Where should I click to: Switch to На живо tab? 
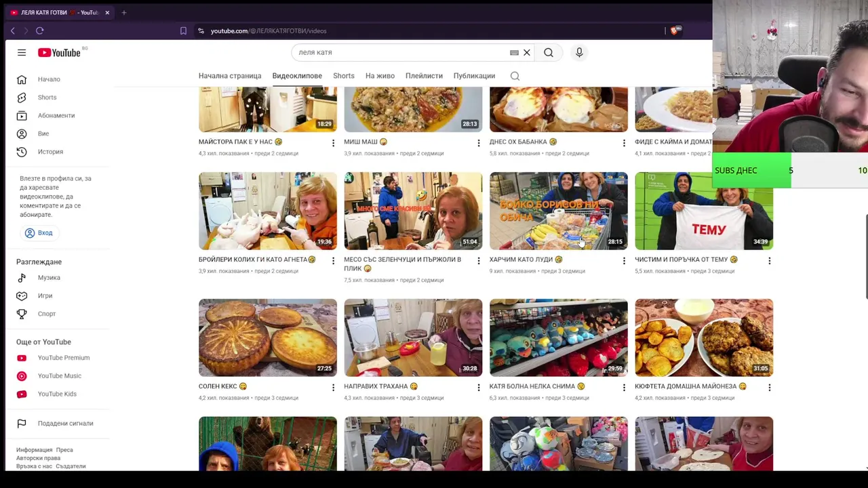click(380, 76)
